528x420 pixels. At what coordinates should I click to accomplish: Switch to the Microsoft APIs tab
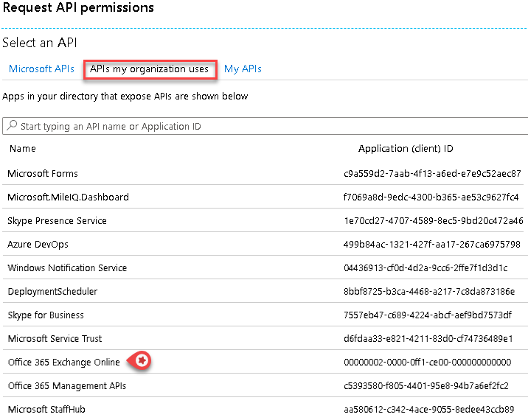[41, 69]
